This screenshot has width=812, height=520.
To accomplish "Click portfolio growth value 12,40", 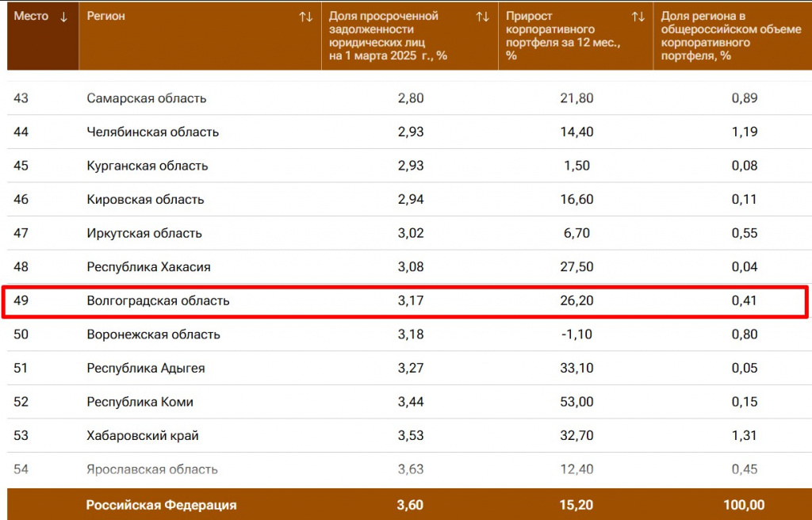I will (576, 469).
